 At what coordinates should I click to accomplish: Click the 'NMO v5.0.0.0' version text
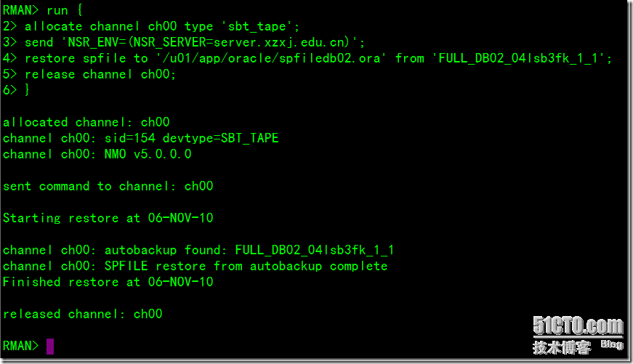pos(148,154)
